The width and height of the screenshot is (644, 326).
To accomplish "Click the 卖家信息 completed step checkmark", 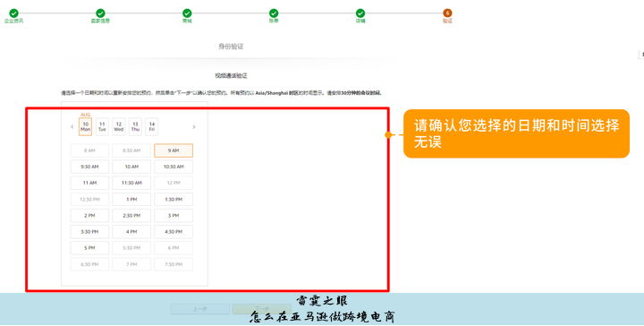I will [100, 13].
